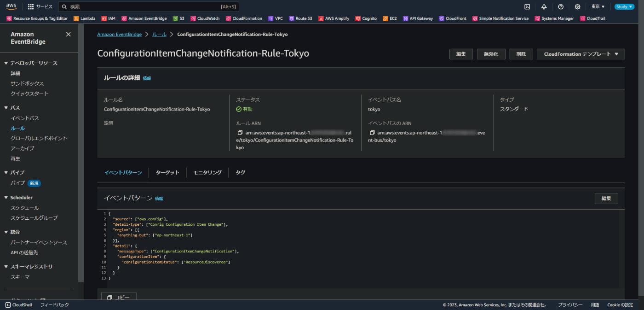Open the Services grid menu
The width and height of the screenshot is (644, 310).
pos(40,6)
